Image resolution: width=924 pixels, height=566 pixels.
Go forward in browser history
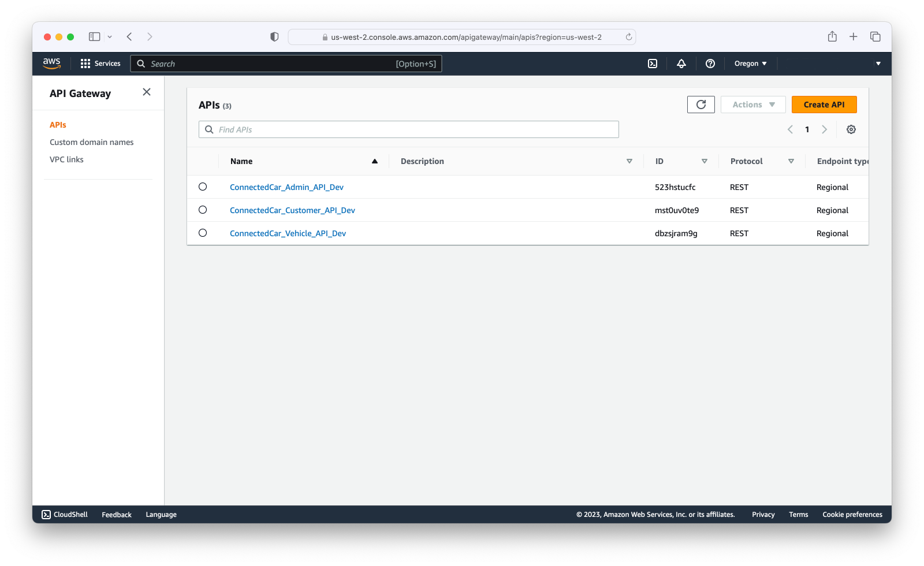(x=150, y=36)
